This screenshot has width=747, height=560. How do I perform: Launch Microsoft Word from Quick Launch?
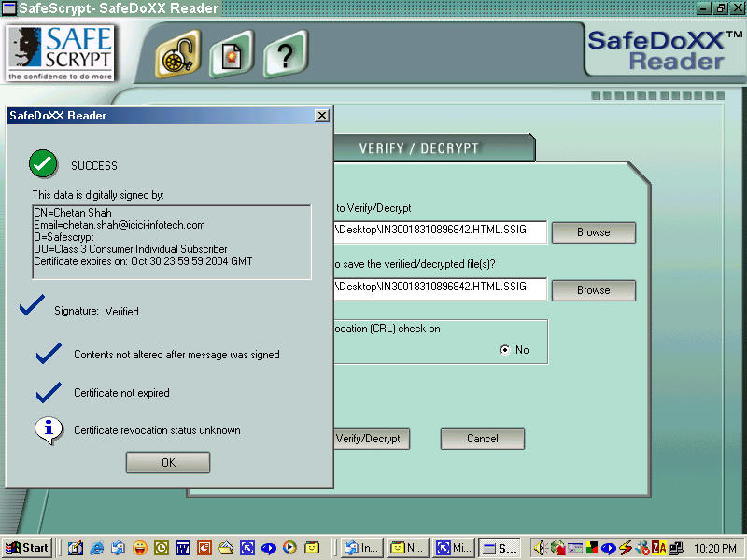click(x=183, y=548)
